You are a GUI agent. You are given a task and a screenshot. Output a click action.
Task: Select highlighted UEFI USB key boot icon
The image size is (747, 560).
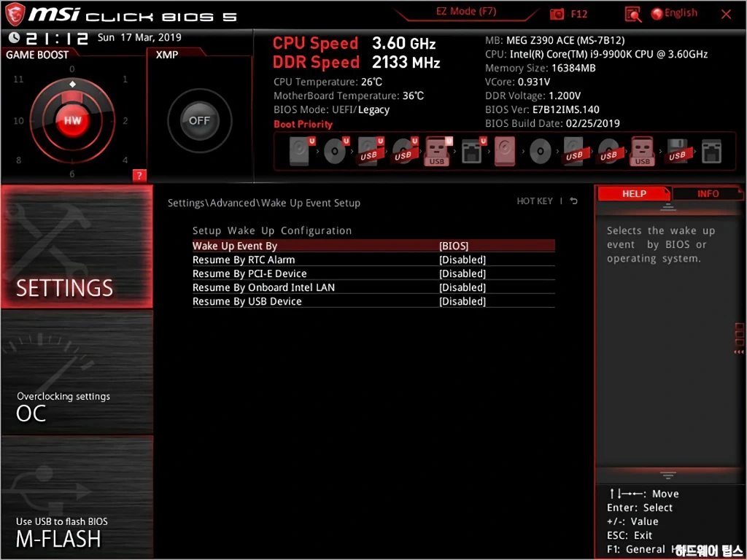pos(438,151)
